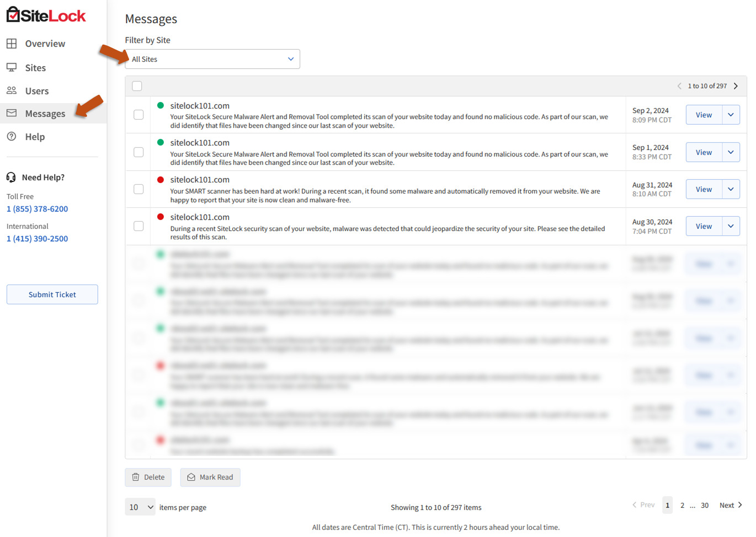Open Messages in the sidebar
The height and width of the screenshot is (537, 756).
point(45,114)
